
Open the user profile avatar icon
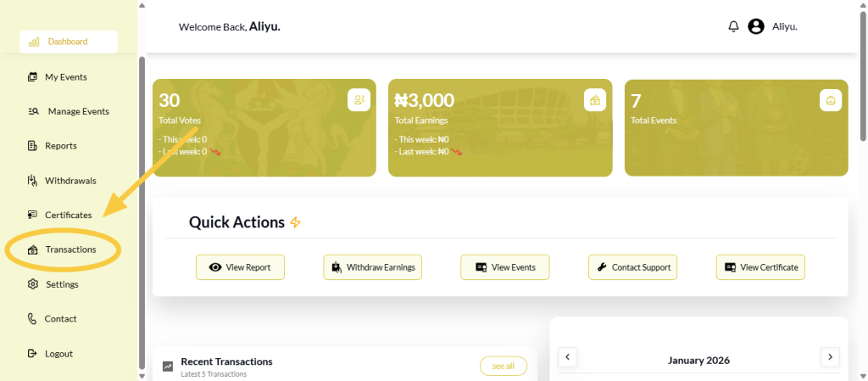point(756,26)
